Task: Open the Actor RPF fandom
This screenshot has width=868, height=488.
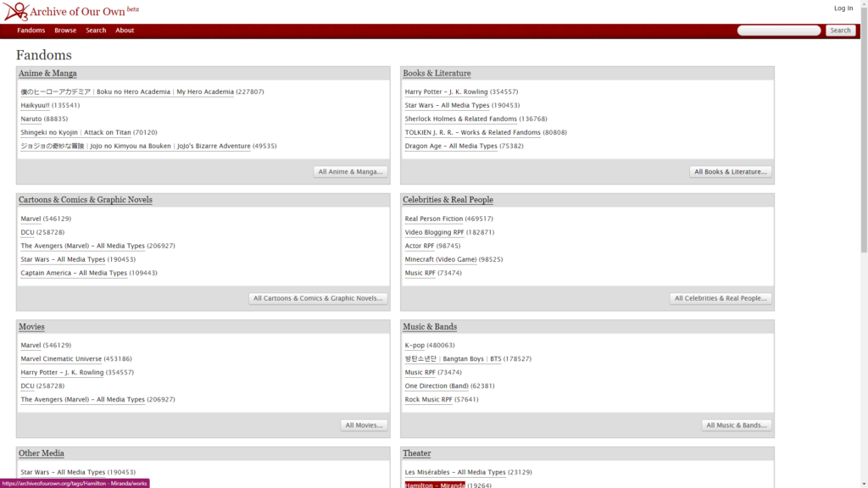Action: (x=420, y=246)
